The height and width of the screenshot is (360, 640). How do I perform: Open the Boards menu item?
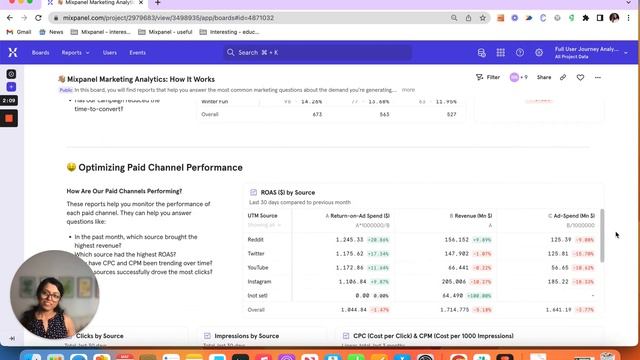pyautogui.click(x=40, y=53)
